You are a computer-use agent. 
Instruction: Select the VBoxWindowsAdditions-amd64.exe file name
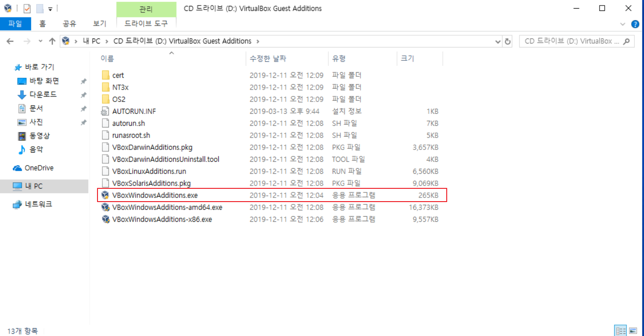coord(167,207)
